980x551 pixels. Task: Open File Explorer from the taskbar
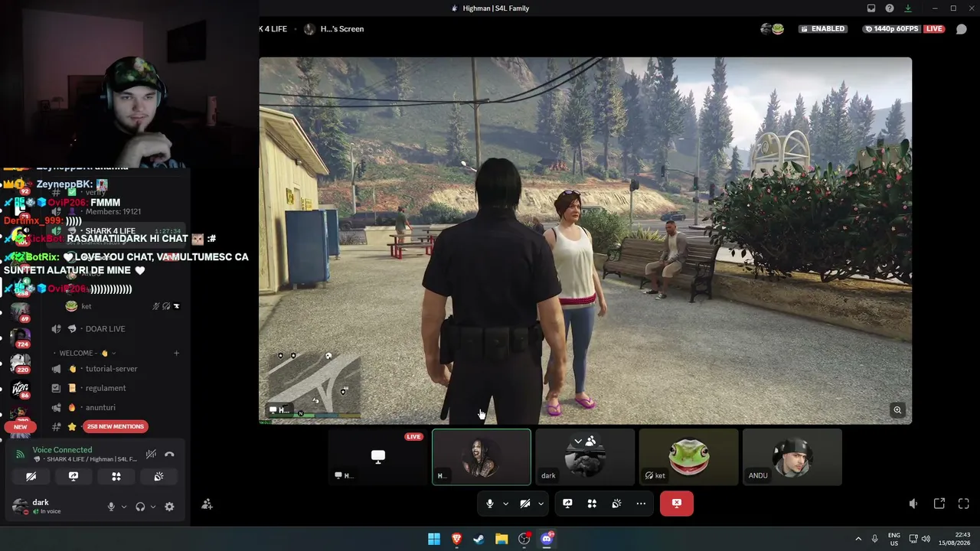click(x=501, y=539)
